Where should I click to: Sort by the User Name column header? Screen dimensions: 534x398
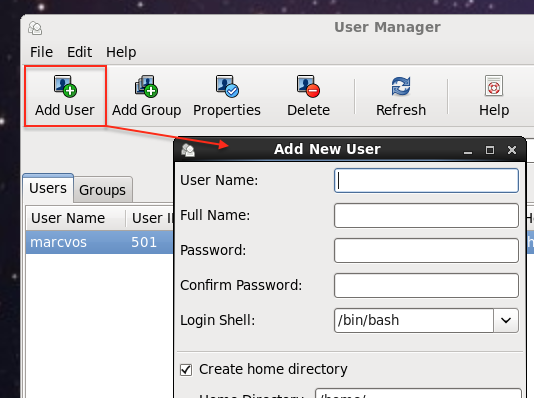[76, 218]
